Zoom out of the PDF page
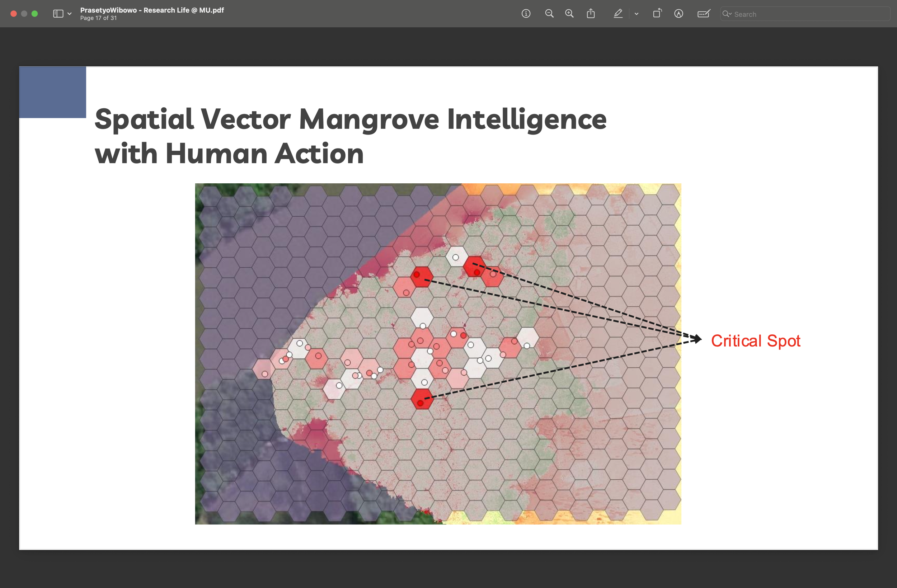897x588 pixels. (x=549, y=14)
